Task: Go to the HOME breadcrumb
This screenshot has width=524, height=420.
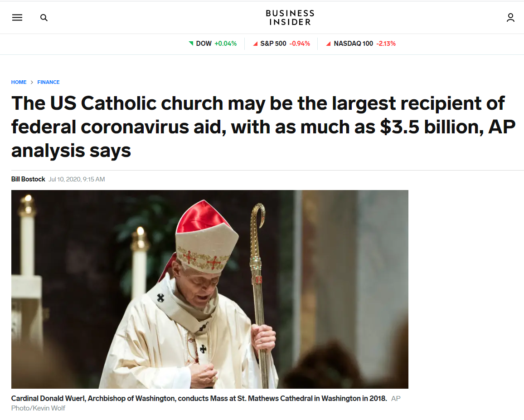Action: click(19, 82)
